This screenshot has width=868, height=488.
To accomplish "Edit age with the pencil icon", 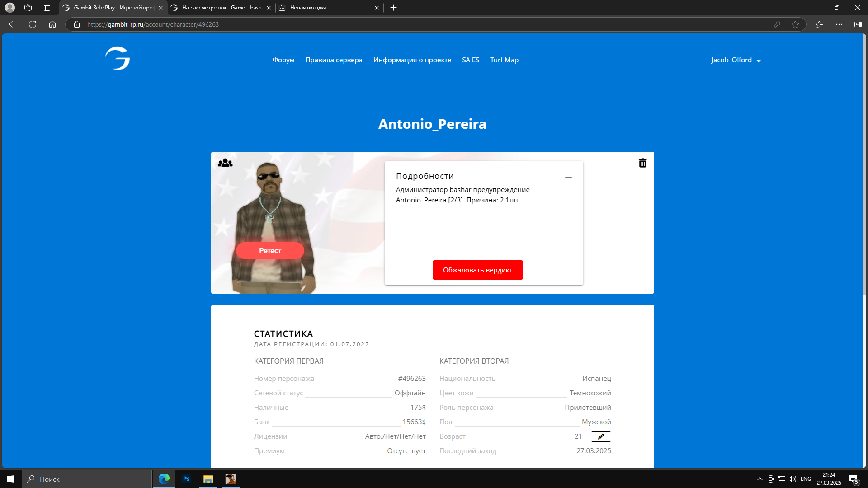I will coord(601,436).
